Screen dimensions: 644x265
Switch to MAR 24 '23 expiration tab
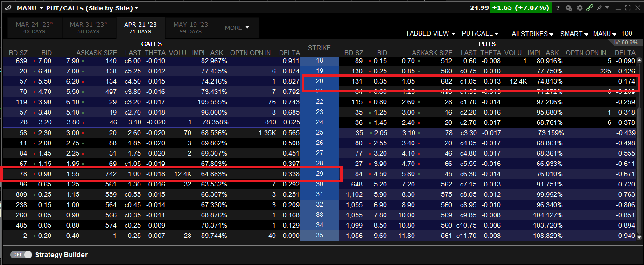point(35,28)
